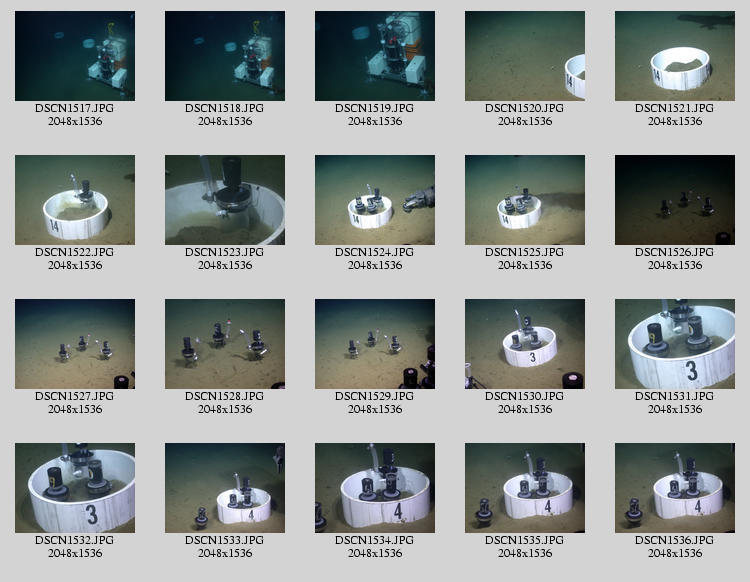Choose the dark DSCN1526.JPG thumbnail
This screenshot has width=750, height=582.
coord(674,200)
